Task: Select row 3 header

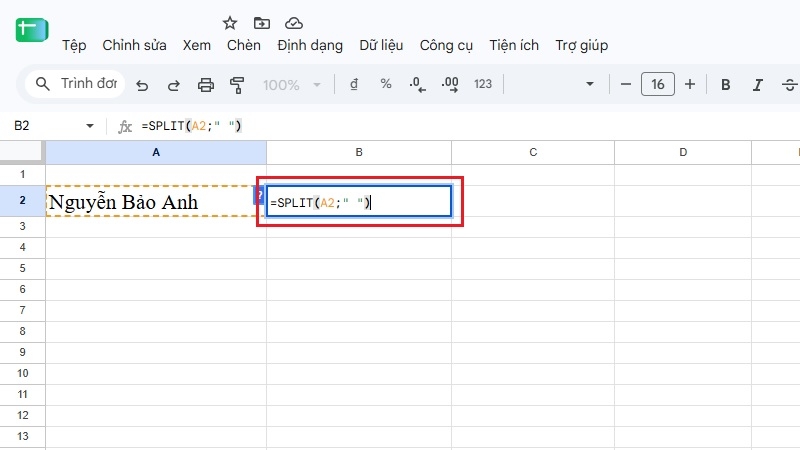Action: pyautogui.click(x=22, y=227)
